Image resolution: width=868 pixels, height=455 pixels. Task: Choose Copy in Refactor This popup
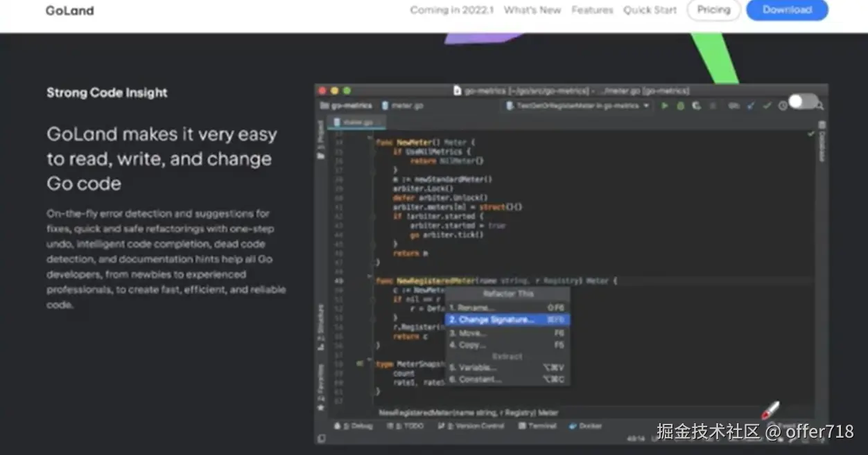(507, 345)
